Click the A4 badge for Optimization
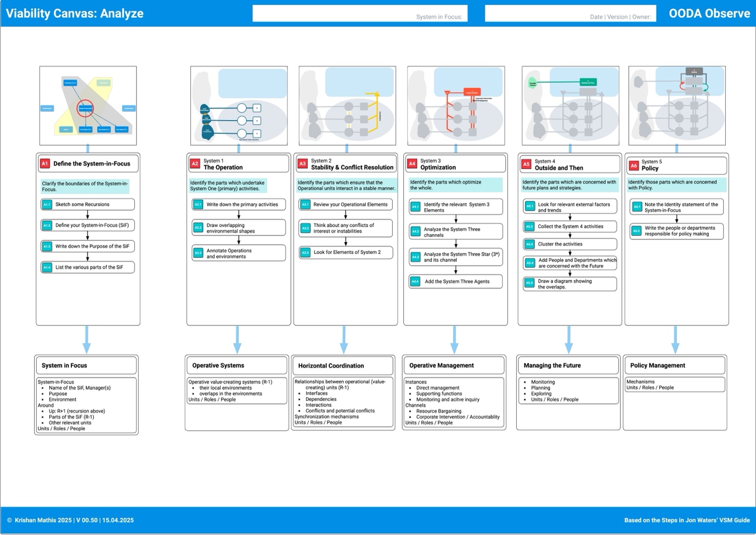Image resolution: width=756 pixels, height=535 pixels. (413, 163)
